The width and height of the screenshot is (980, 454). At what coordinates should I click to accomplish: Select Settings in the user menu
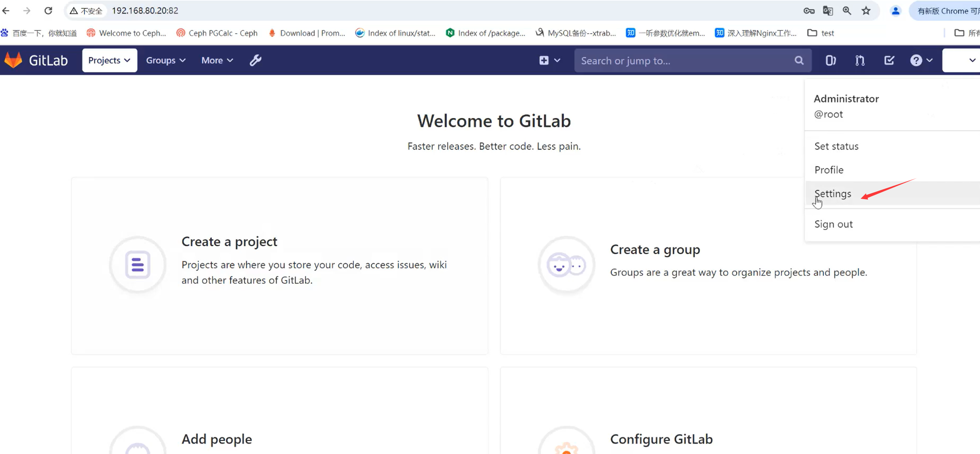pyautogui.click(x=833, y=194)
